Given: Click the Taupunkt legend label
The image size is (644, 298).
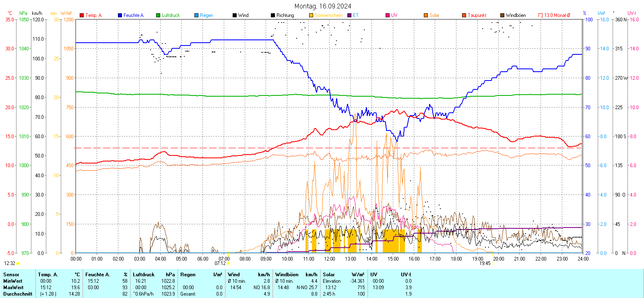Looking at the screenshot, I should pos(477,15).
